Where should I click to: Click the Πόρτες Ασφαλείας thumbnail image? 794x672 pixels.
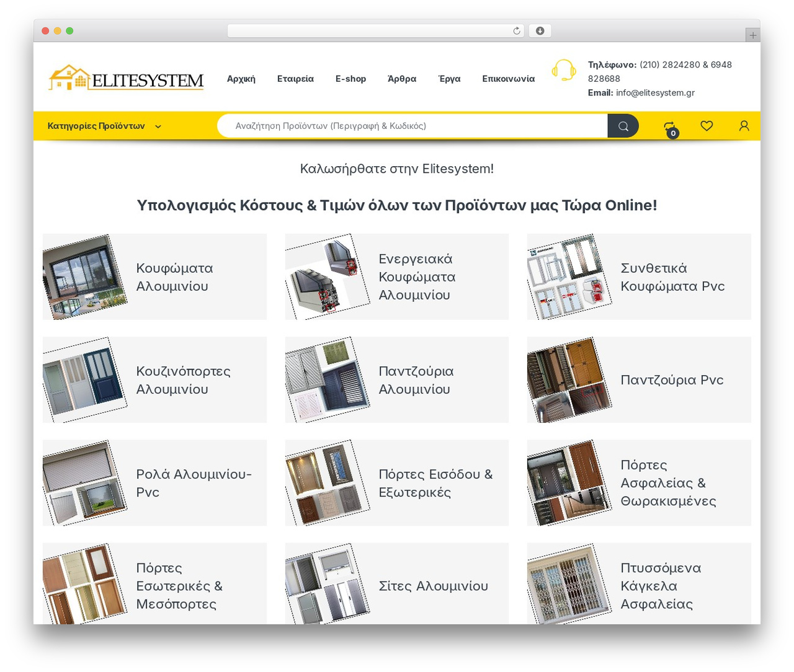point(569,483)
